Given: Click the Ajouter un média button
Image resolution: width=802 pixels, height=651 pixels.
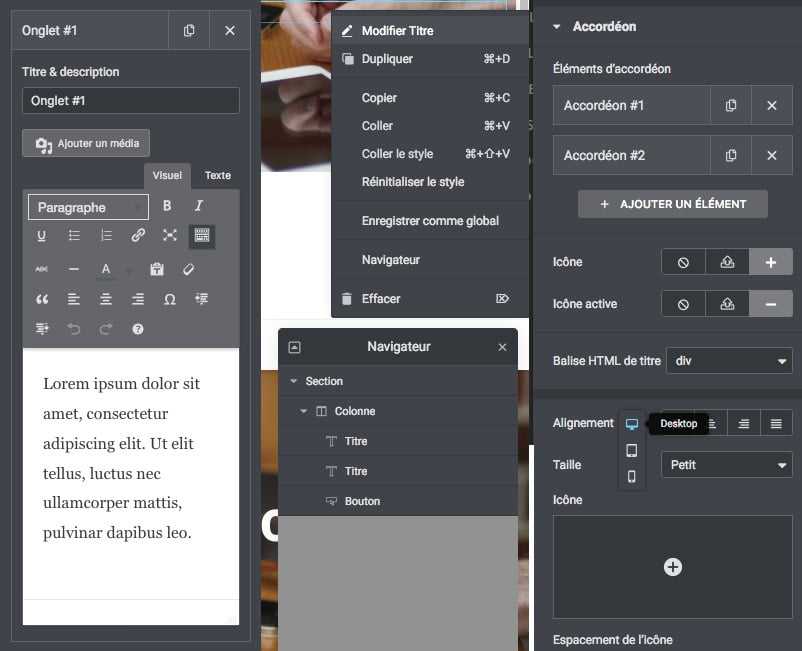Looking at the screenshot, I should pyautogui.click(x=86, y=143).
